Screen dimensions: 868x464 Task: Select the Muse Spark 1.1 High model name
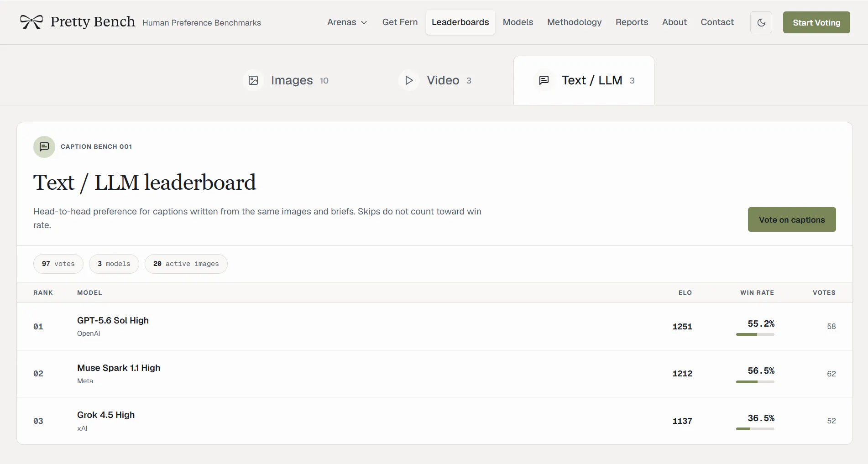pos(119,368)
